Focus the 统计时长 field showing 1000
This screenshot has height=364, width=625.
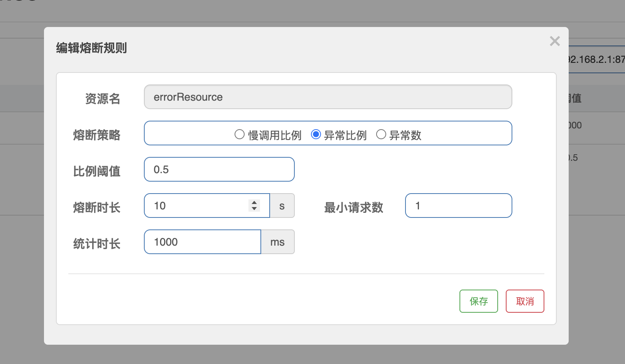[x=202, y=242]
